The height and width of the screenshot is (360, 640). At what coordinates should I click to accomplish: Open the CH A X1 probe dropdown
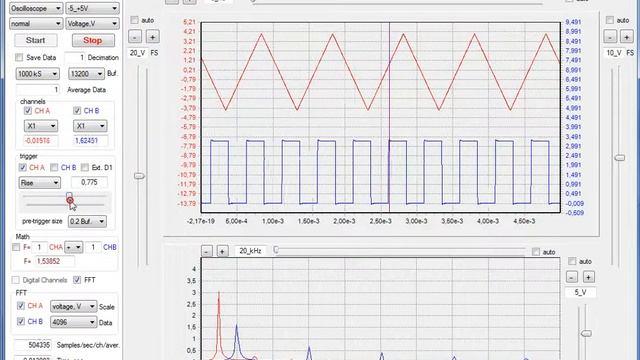click(41, 126)
